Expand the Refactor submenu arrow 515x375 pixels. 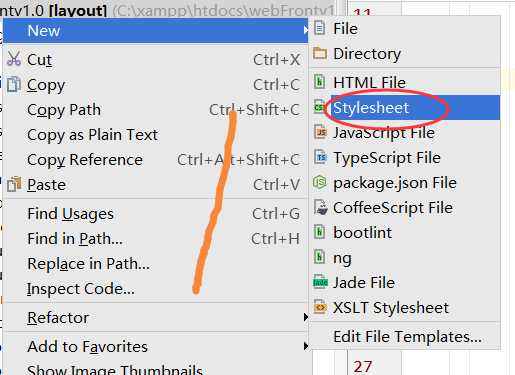(306, 317)
